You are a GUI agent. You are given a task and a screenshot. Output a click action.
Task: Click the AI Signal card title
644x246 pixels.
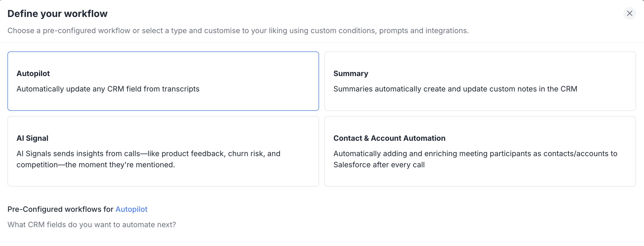32,138
